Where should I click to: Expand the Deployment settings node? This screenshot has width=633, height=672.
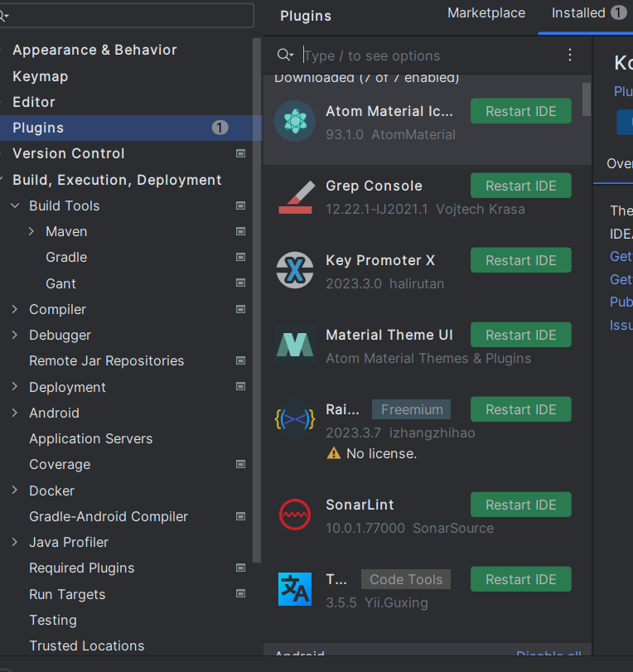point(15,387)
